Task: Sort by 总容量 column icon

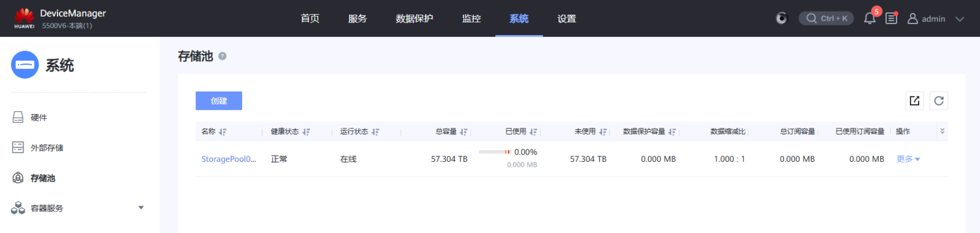Action: point(463,132)
